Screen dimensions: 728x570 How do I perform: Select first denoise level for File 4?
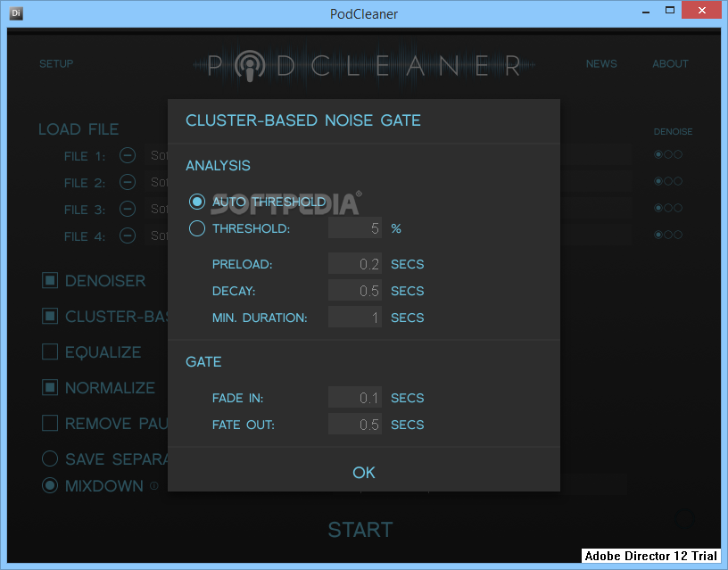pos(658,235)
